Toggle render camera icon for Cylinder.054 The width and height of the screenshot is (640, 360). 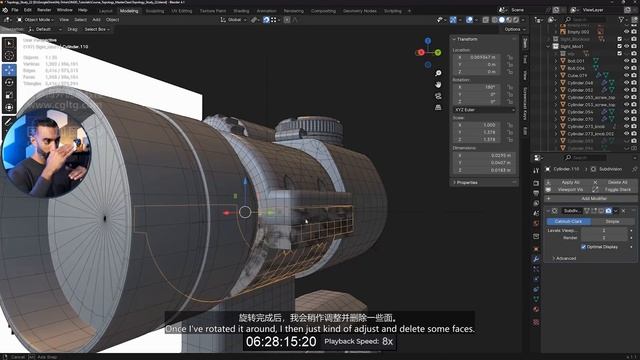point(634,112)
